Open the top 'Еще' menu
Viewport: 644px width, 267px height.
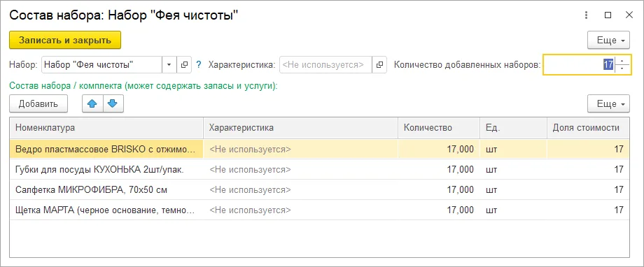(x=608, y=41)
